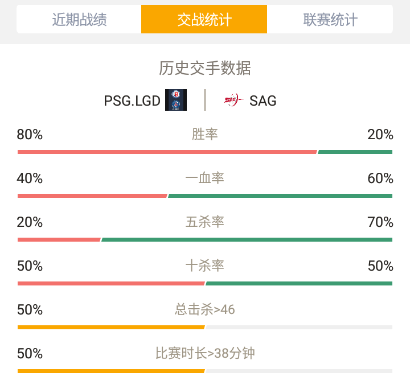Click the 总击杀>46 label
Screen dimensions: 410x389
205,309
